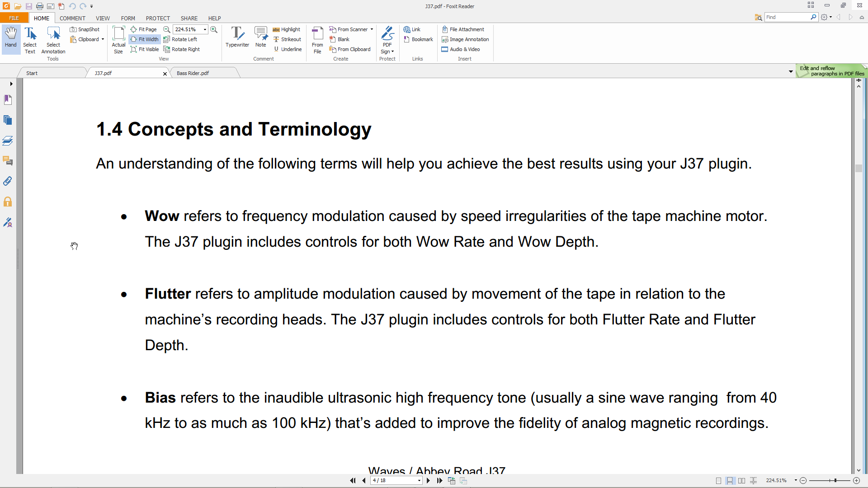Toggle Fit Page view mode
This screenshot has width=868, height=488.
coord(143,29)
